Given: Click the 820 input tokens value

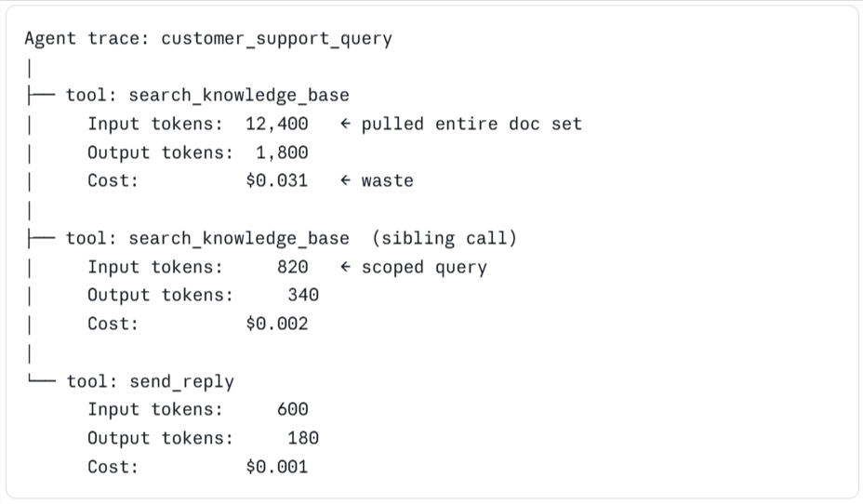Looking at the screenshot, I should pos(292,267).
